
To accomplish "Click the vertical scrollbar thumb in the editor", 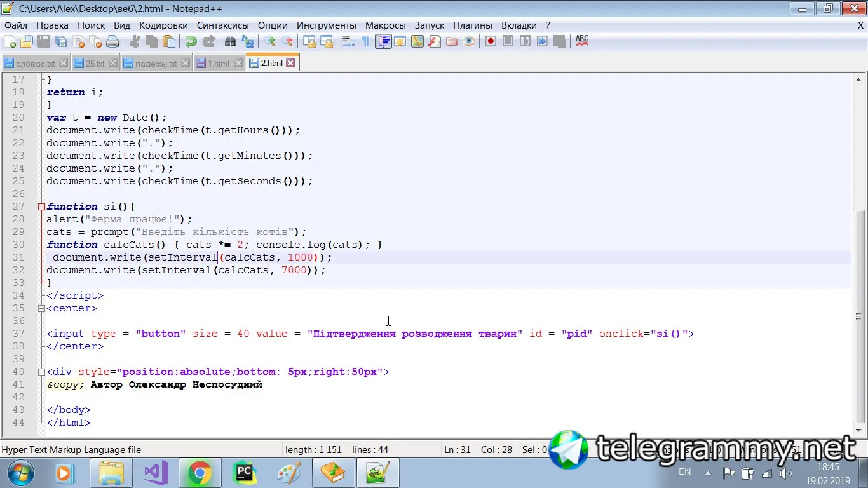I will 859,316.
